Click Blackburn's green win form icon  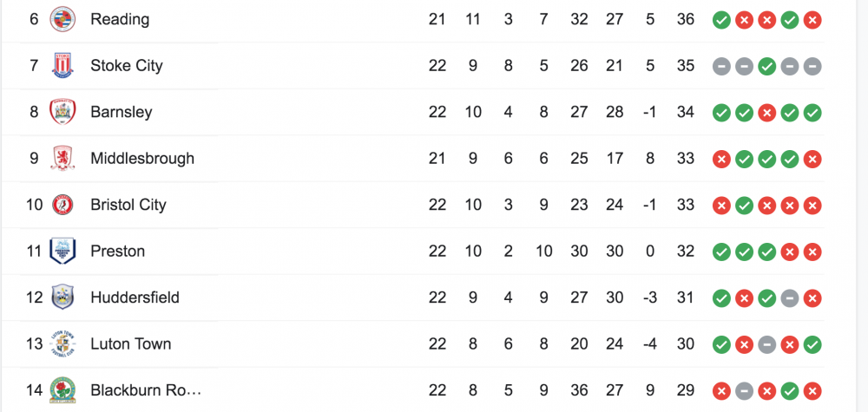point(789,390)
